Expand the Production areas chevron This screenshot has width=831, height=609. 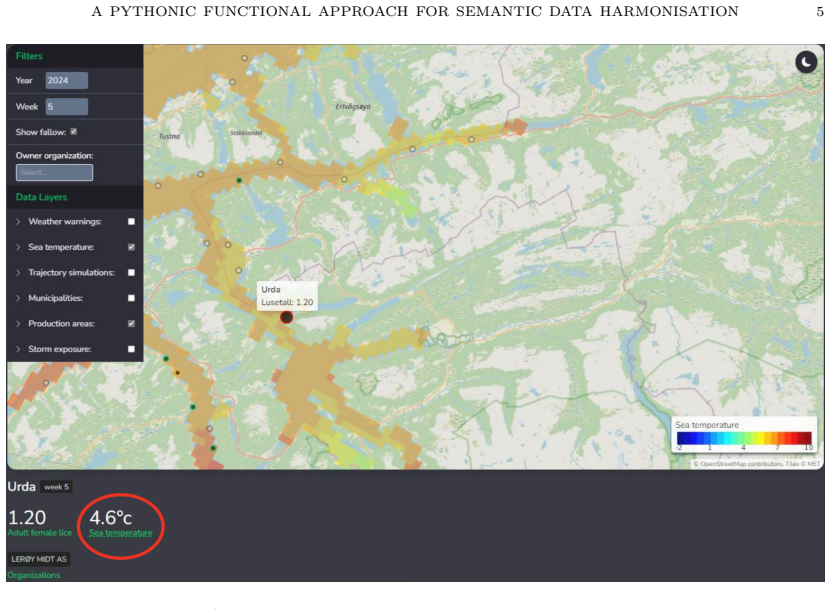(18, 323)
